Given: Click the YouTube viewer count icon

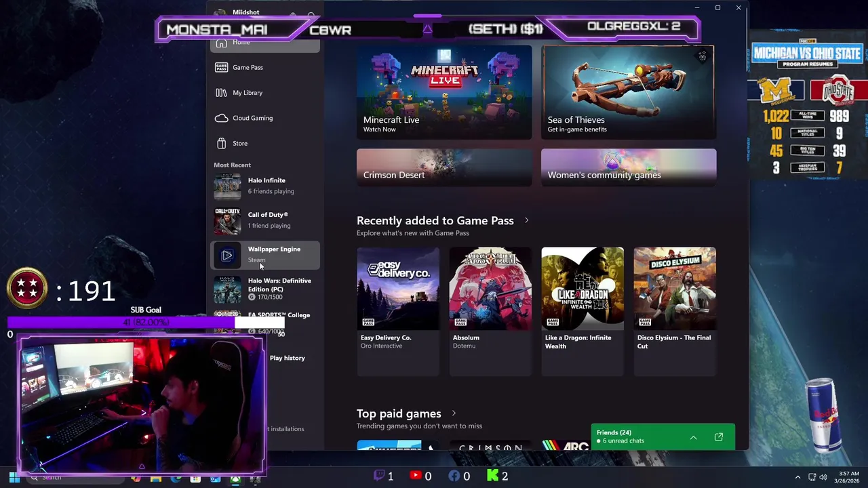Looking at the screenshot, I should pyautogui.click(x=415, y=476).
